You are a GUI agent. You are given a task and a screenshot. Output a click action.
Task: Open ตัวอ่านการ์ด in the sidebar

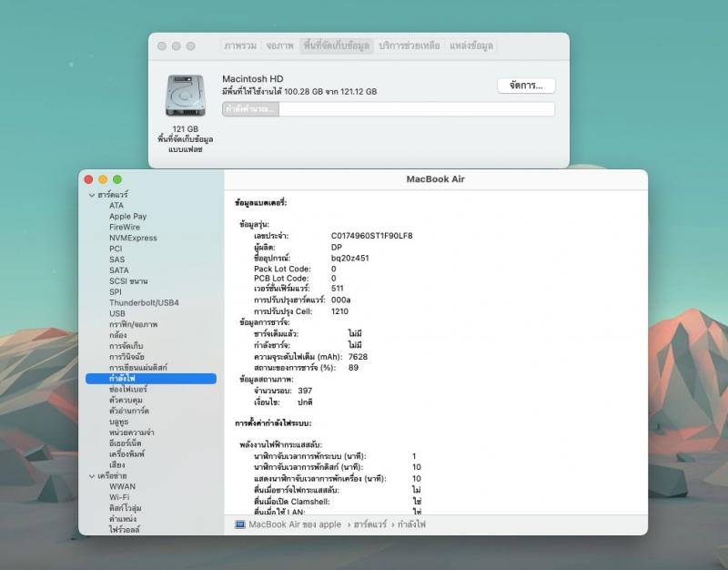[x=128, y=411]
